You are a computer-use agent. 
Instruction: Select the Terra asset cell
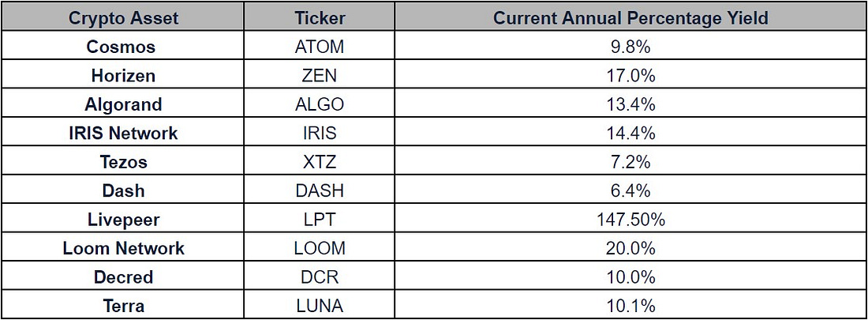pyautogui.click(x=123, y=306)
